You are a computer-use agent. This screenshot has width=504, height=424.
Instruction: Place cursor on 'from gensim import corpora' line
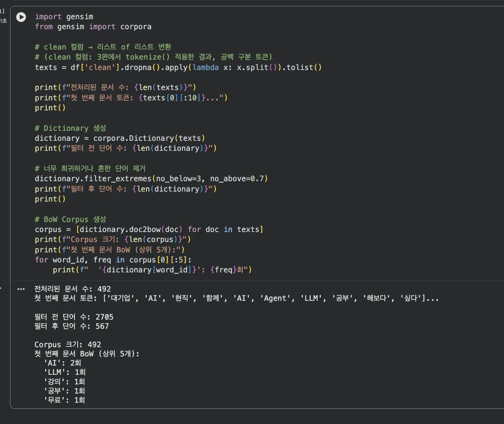[x=93, y=27]
